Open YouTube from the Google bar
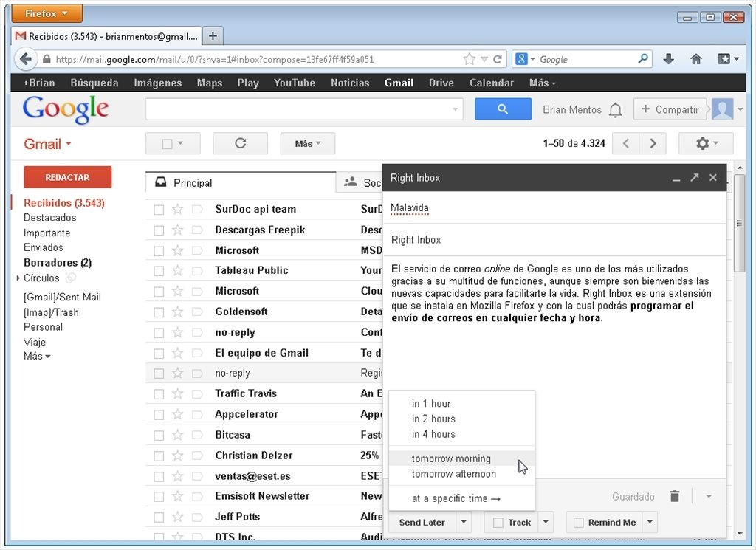Screen dimensions: 756x550 294,83
